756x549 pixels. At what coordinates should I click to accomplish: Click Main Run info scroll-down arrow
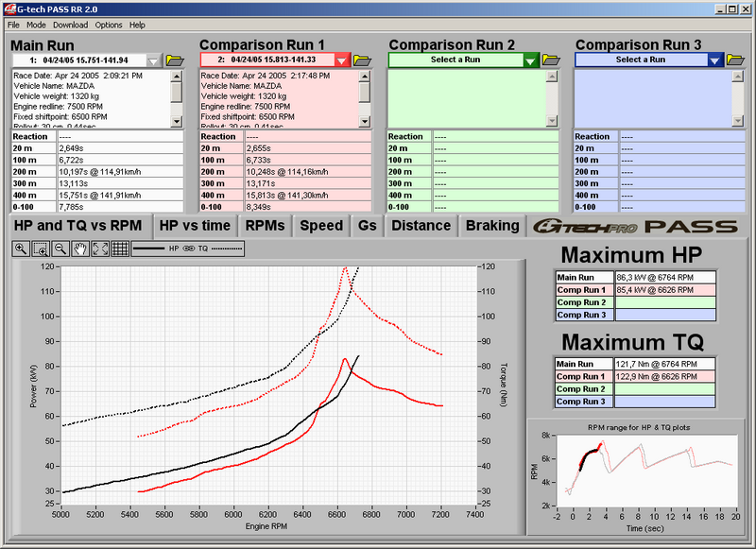coord(177,122)
